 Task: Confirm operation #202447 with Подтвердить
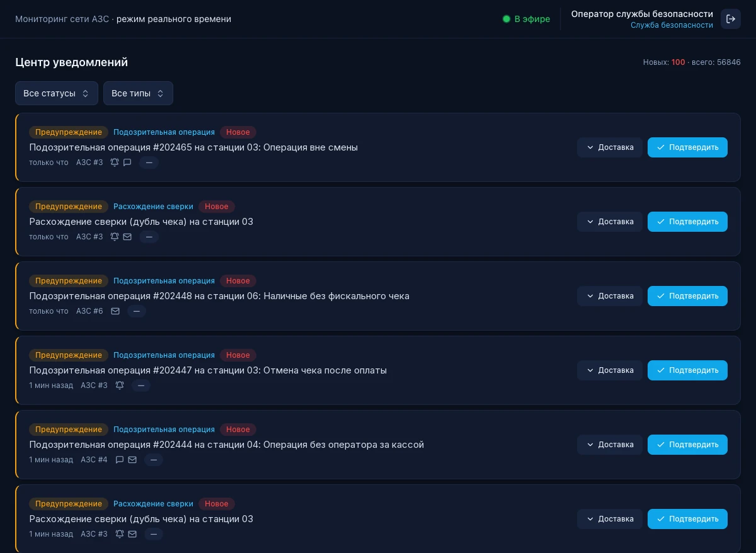[x=687, y=370]
